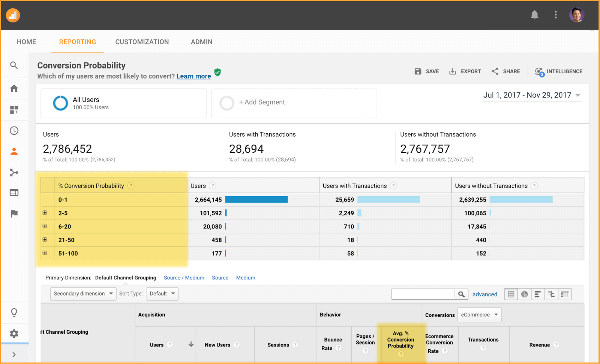
Task: Open the date range picker dropdown
Action: pyautogui.click(x=532, y=95)
